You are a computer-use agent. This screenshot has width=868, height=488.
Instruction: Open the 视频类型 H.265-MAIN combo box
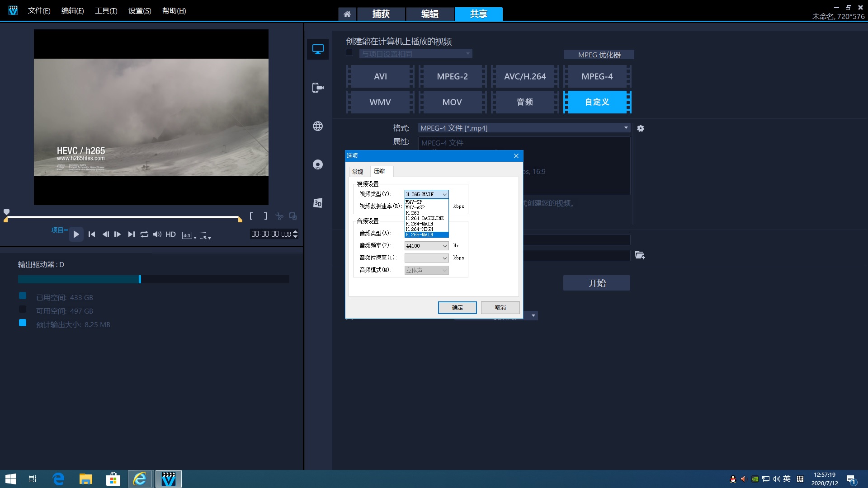[x=426, y=194]
